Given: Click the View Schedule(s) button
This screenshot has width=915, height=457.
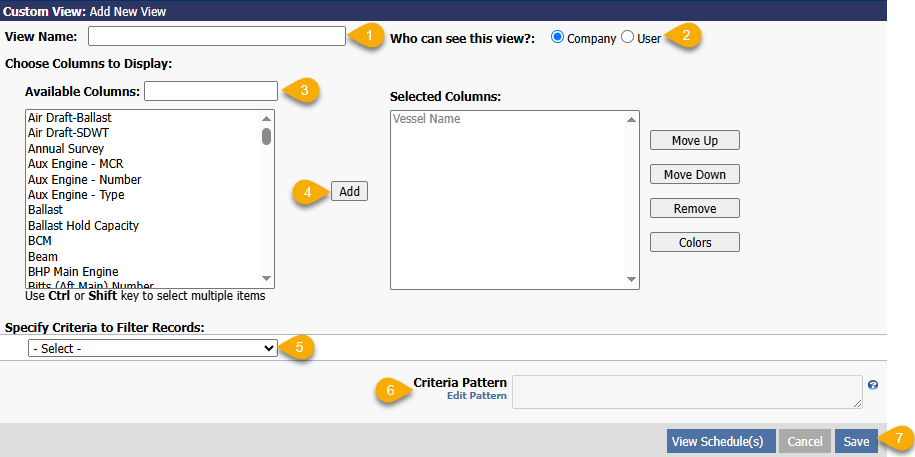Looking at the screenshot, I should click(719, 441).
